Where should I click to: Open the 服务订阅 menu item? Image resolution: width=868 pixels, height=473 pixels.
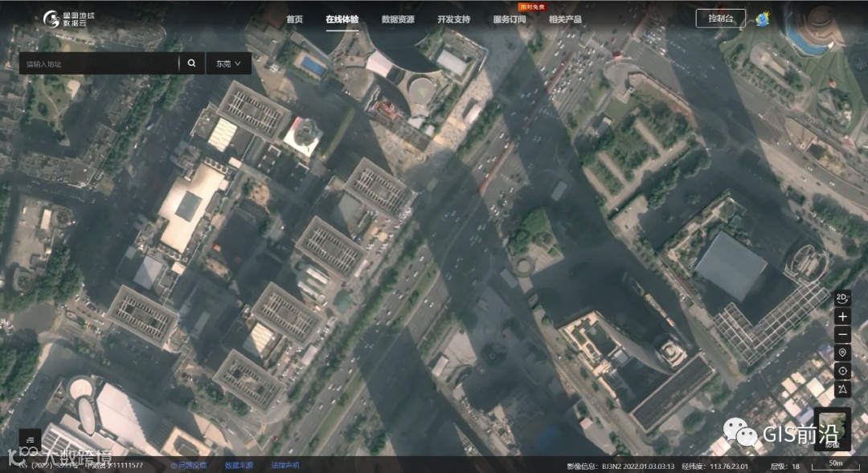point(510,18)
